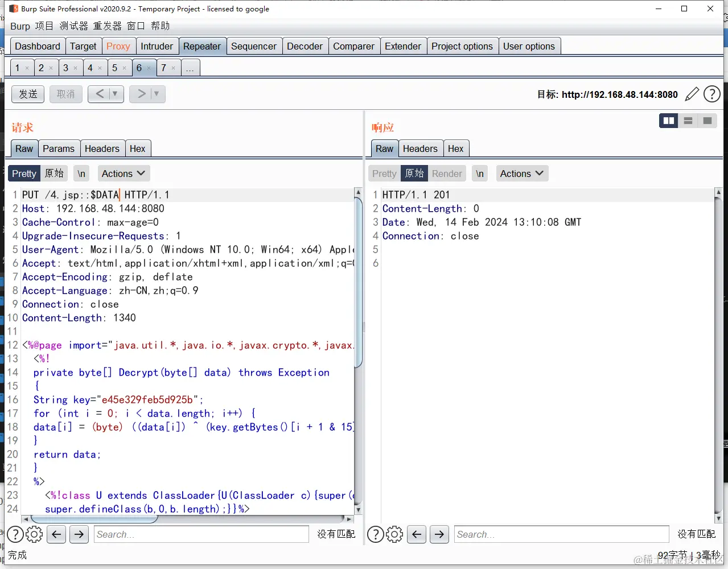
Task: Open the Burp menu
Action: pos(20,26)
